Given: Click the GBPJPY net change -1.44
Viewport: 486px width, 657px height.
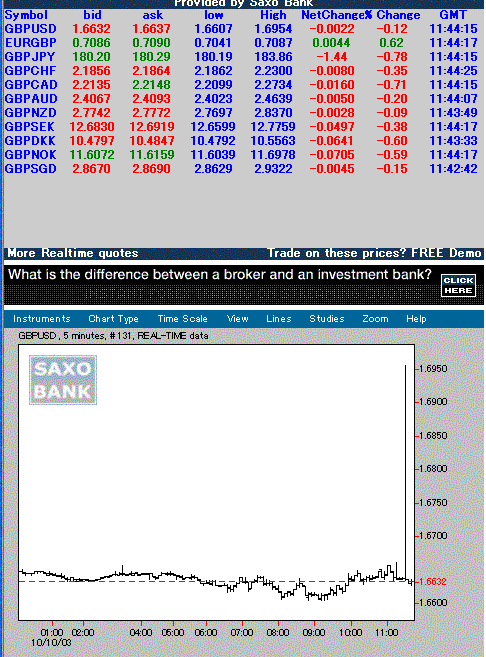Looking at the screenshot, I should tap(332, 57).
